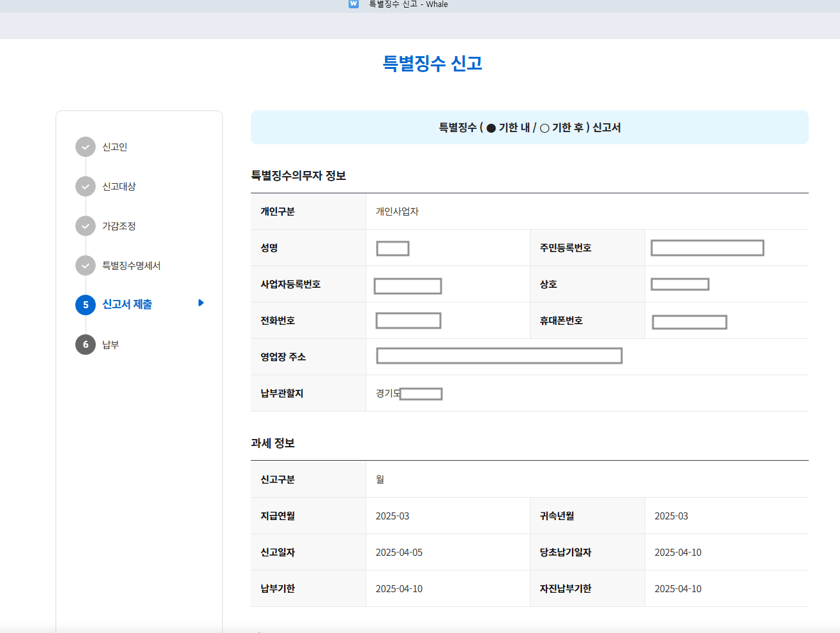Click the numbered circle icon for step 5
This screenshot has height=633, width=840.
coord(85,305)
